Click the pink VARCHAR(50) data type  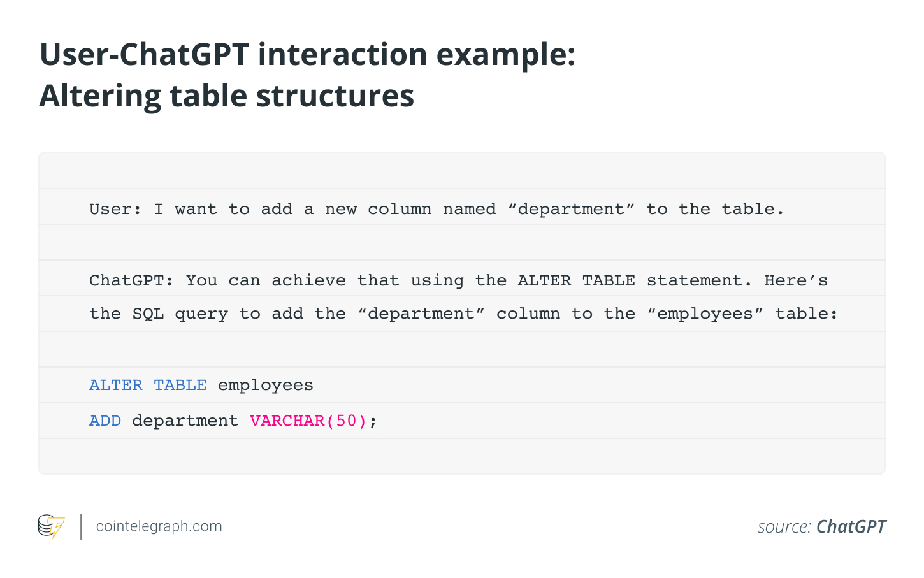tap(308, 421)
